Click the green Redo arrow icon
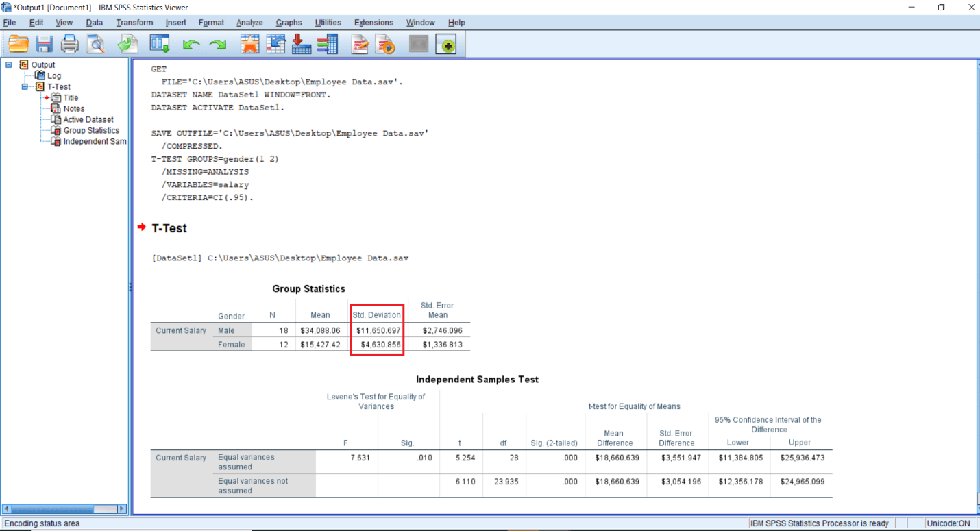 (x=218, y=45)
